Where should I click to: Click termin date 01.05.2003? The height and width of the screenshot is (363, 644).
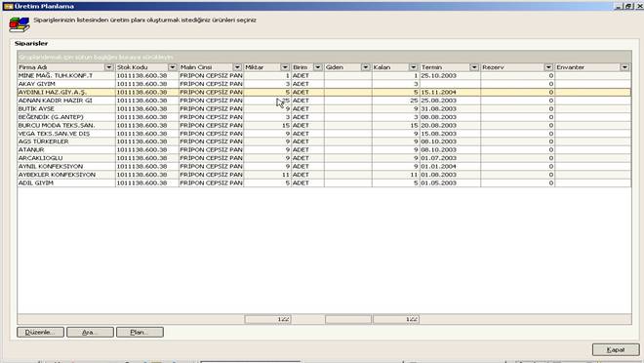tap(438, 182)
